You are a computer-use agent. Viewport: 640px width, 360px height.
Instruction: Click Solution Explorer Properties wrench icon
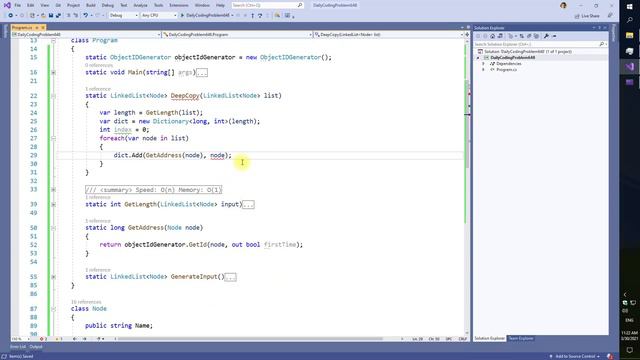(x=546, y=36)
